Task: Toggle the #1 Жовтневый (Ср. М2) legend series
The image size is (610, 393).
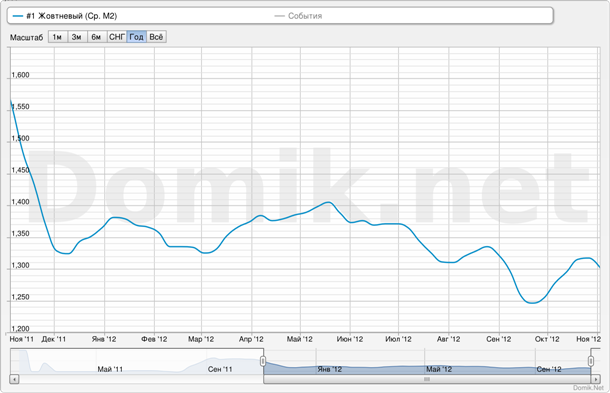Action: pyautogui.click(x=65, y=16)
